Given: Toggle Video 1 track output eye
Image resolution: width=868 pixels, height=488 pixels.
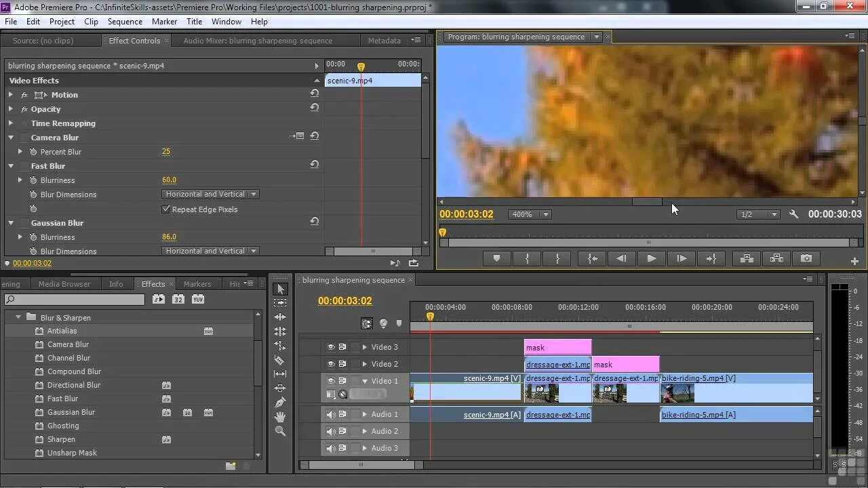Looking at the screenshot, I should [x=331, y=381].
